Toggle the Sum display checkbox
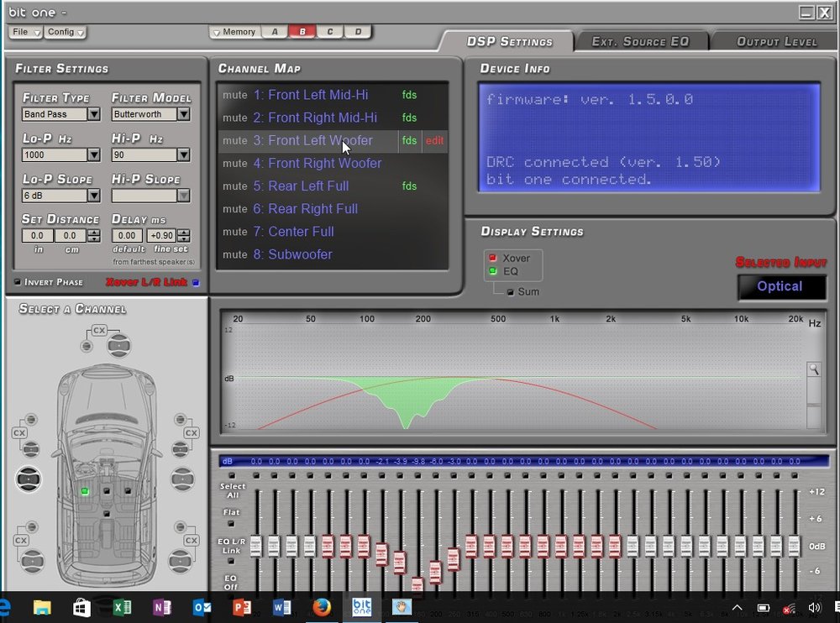Screen dimensions: 840x623 pyautogui.click(x=510, y=292)
